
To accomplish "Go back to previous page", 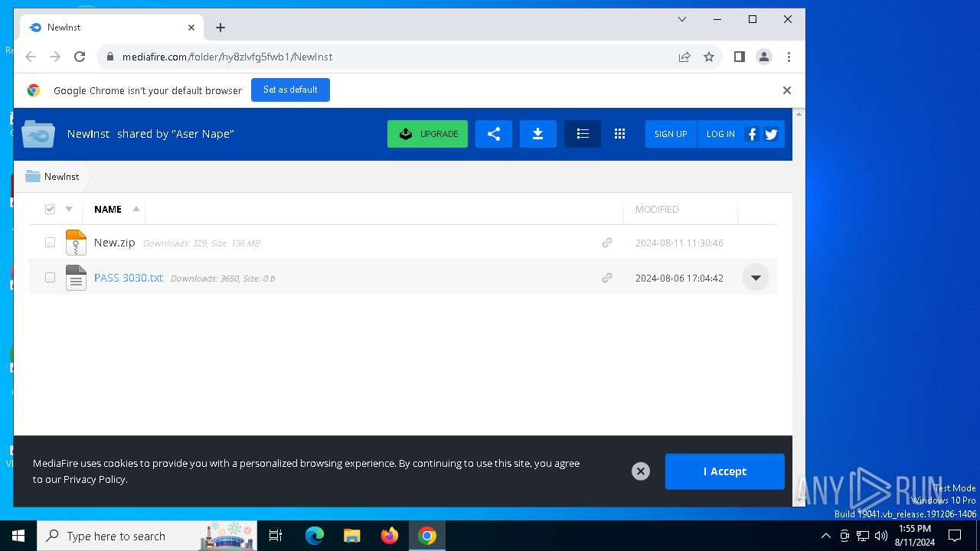I will (31, 57).
